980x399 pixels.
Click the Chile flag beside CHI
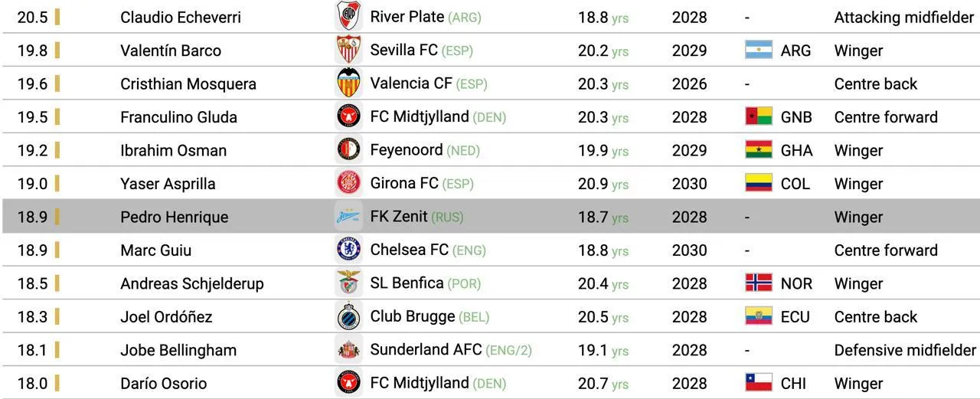pyautogui.click(x=759, y=383)
